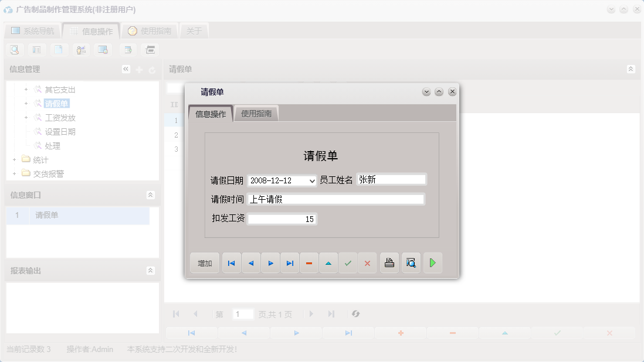Confirm the record using the green checkmark icon
This screenshot has width=644, height=362.
[x=348, y=262]
